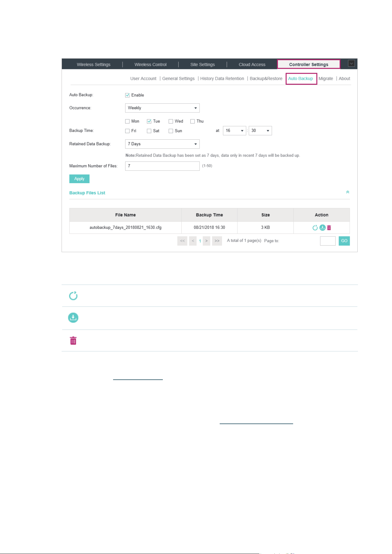
Task: Switch to the Cloud Access tab
Action: 252,65
